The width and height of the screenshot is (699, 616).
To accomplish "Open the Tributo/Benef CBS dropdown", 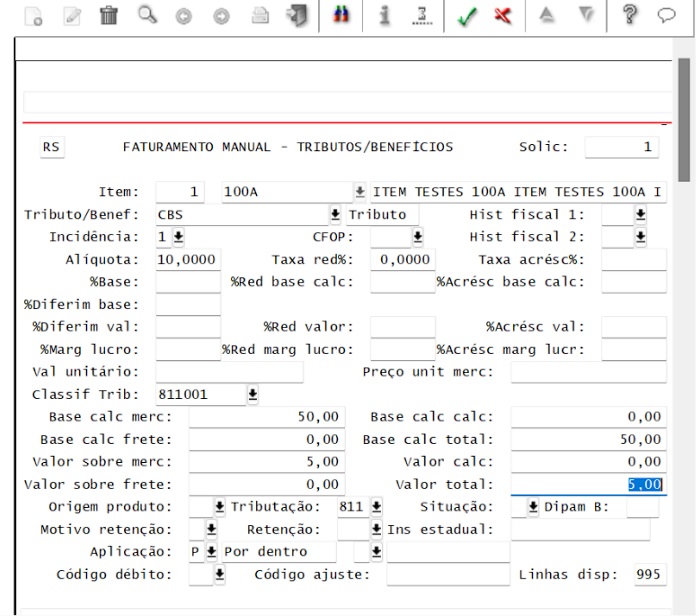I will point(335,214).
